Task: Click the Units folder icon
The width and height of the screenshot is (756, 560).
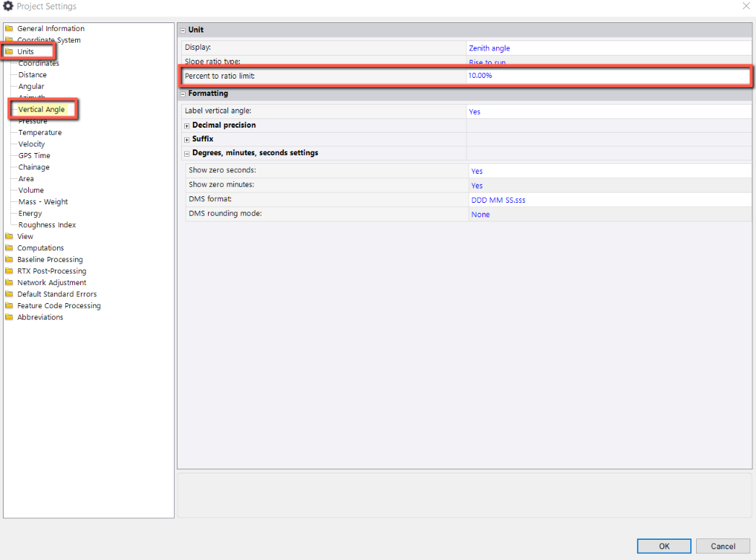Action: tap(9, 52)
